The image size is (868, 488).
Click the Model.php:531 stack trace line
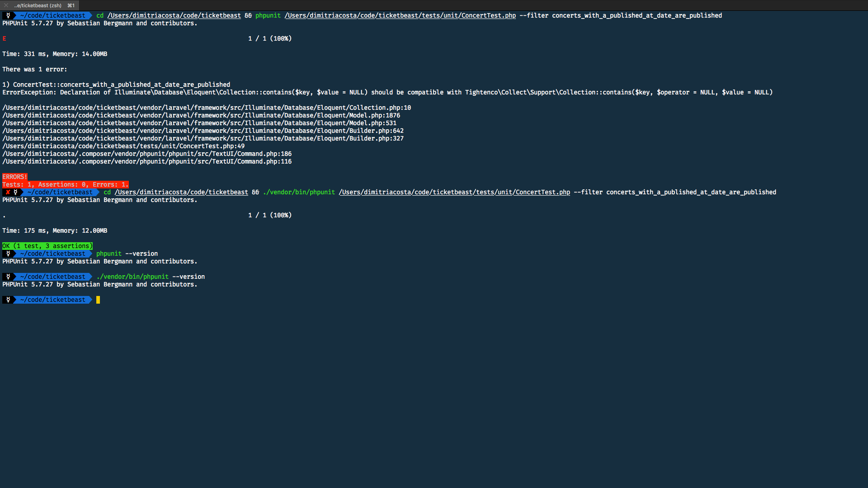click(x=199, y=123)
